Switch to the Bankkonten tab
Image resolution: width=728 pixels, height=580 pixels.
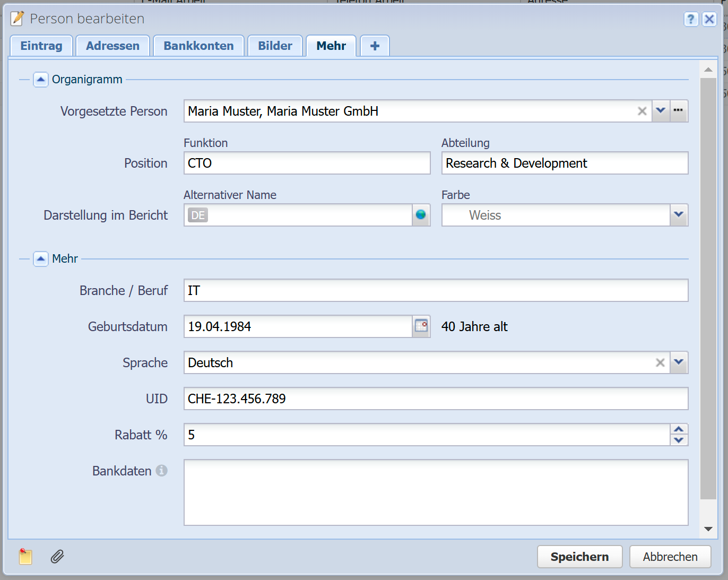[198, 46]
